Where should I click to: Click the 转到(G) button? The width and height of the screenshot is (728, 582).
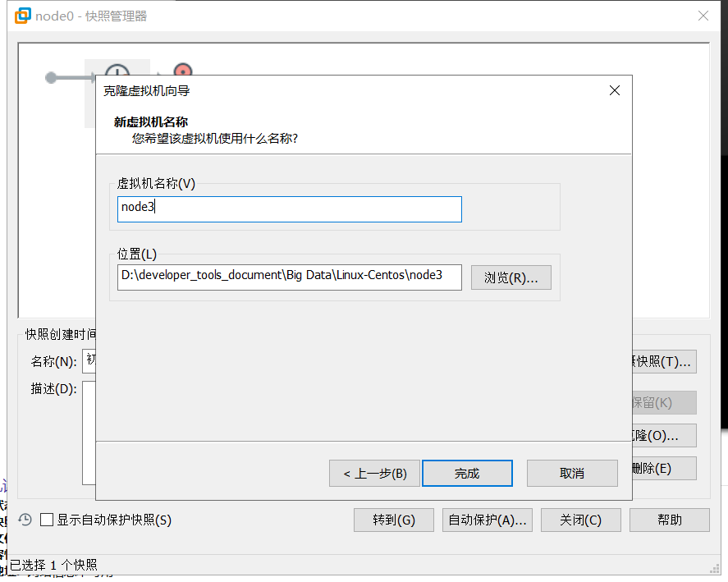click(x=393, y=520)
